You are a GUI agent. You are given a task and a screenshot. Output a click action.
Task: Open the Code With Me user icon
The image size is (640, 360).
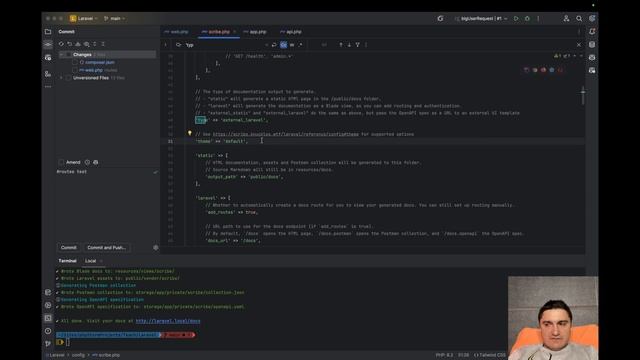pos(566,18)
